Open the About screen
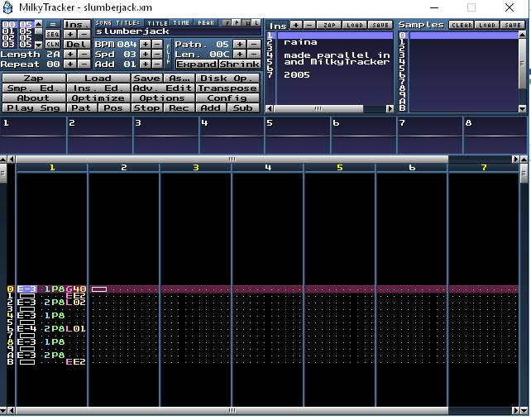Screen dimensions: 531x420 34,98
